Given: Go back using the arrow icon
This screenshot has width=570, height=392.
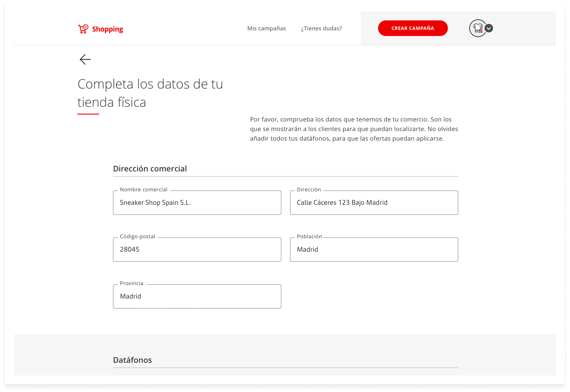Looking at the screenshot, I should 85,59.
